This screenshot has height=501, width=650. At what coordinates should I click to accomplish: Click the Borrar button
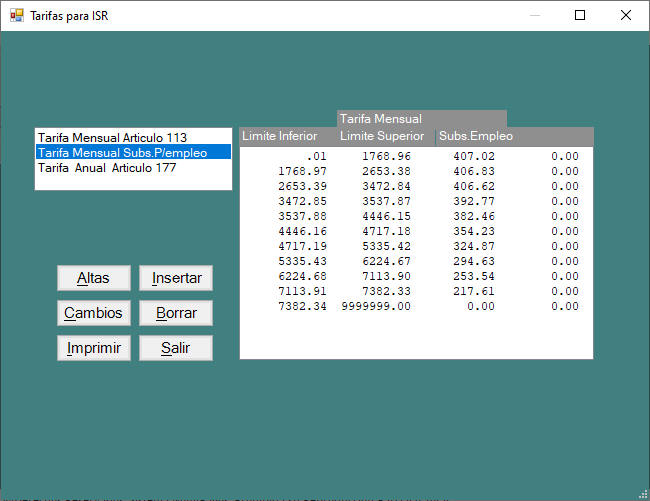click(x=176, y=313)
